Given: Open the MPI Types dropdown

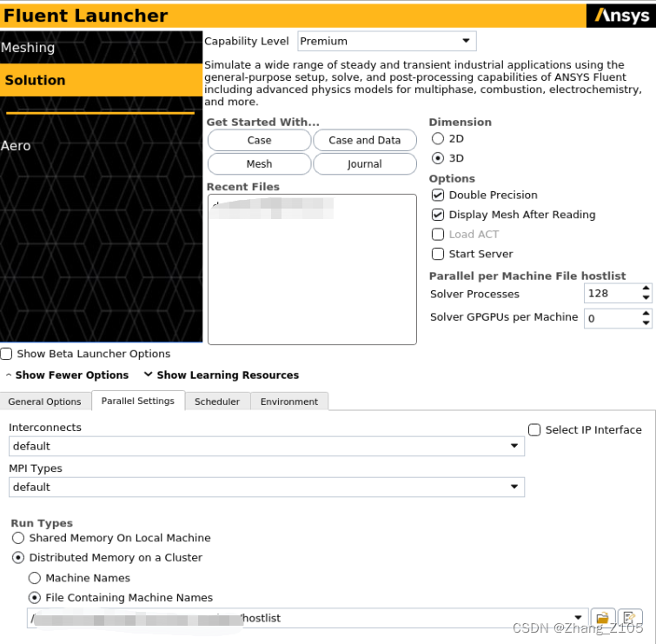Looking at the screenshot, I should [267, 488].
